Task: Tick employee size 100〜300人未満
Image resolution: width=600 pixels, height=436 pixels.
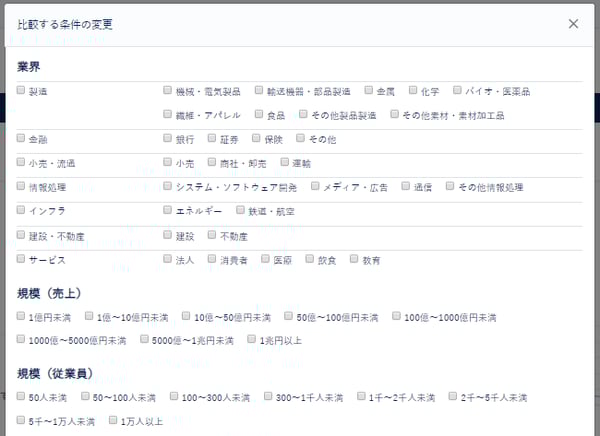Action: coord(174,396)
